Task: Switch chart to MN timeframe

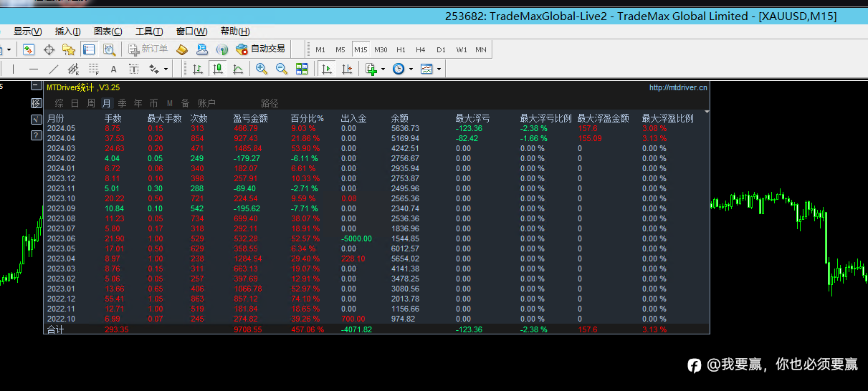Action: (x=481, y=49)
